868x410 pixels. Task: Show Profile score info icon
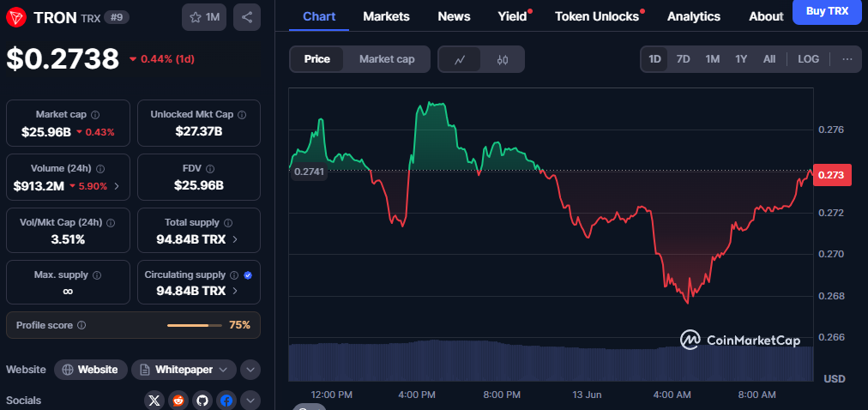click(81, 325)
